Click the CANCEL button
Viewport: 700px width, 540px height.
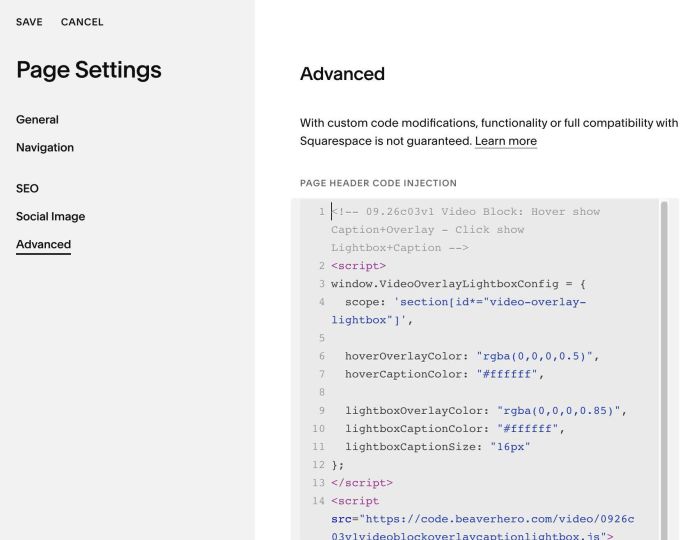(x=82, y=22)
